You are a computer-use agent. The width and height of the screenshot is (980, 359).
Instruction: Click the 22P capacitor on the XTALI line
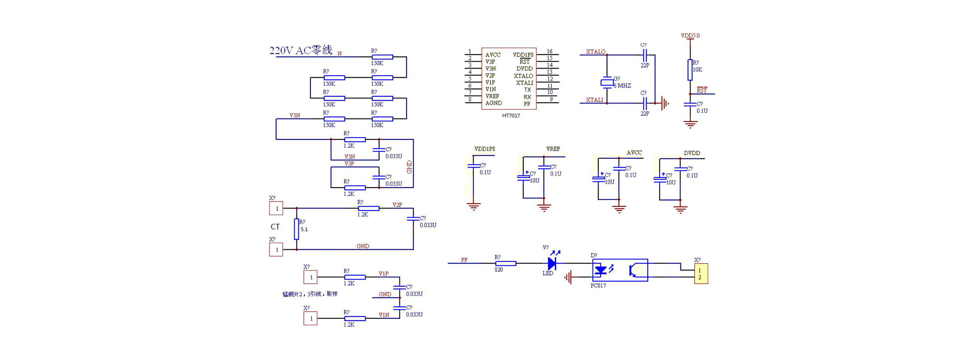pyautogui.click(x=645, y=103)
